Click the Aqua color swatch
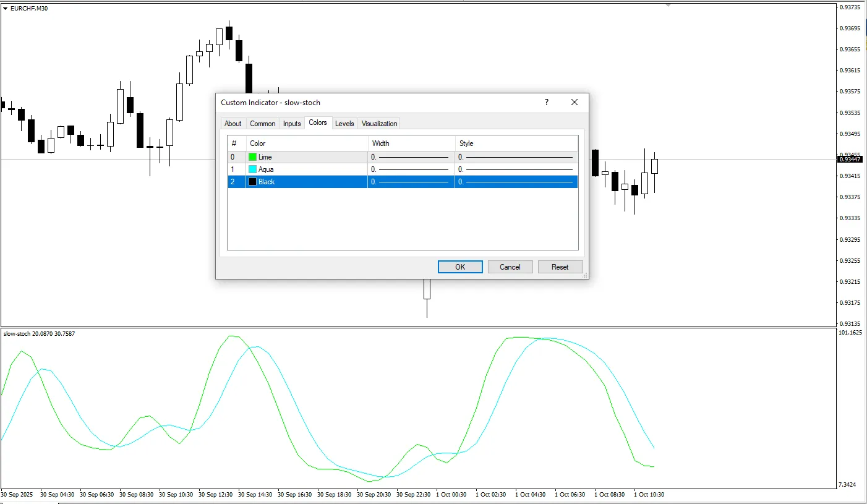The height and width of the screenshot is (504, 867). pos(252,169)
